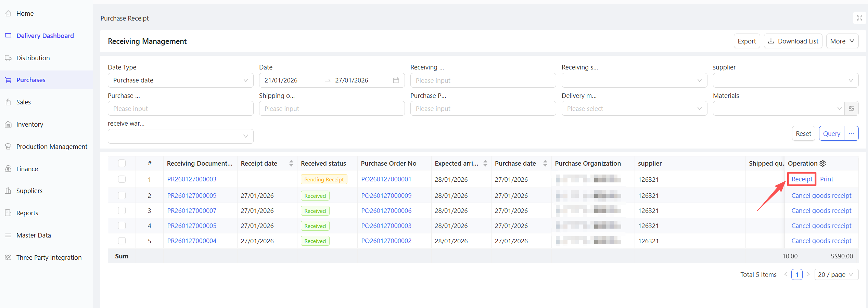Viewport: 868px width, 308px height.
Task: Open purchase order PO260127000009 link
Action: click(386, 196)
